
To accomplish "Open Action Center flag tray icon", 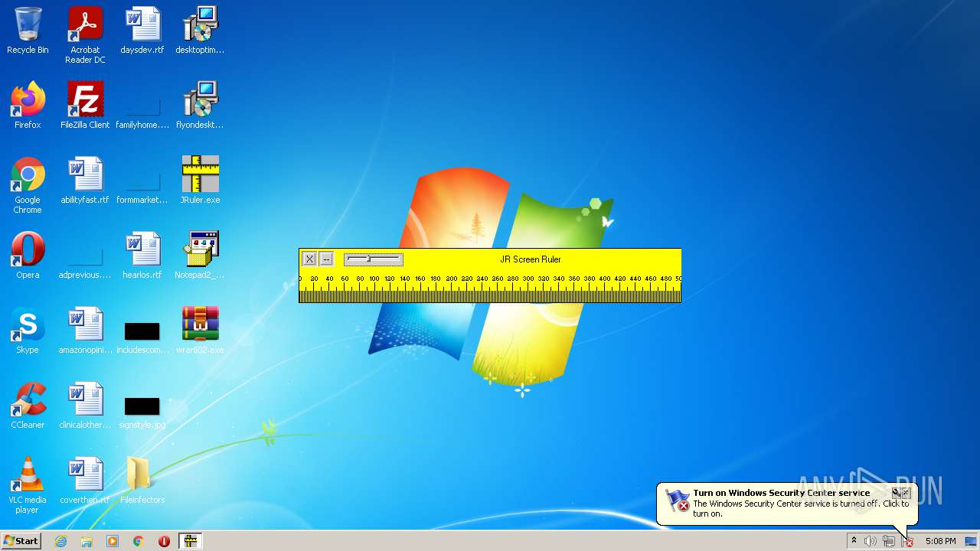I will 907,541.
